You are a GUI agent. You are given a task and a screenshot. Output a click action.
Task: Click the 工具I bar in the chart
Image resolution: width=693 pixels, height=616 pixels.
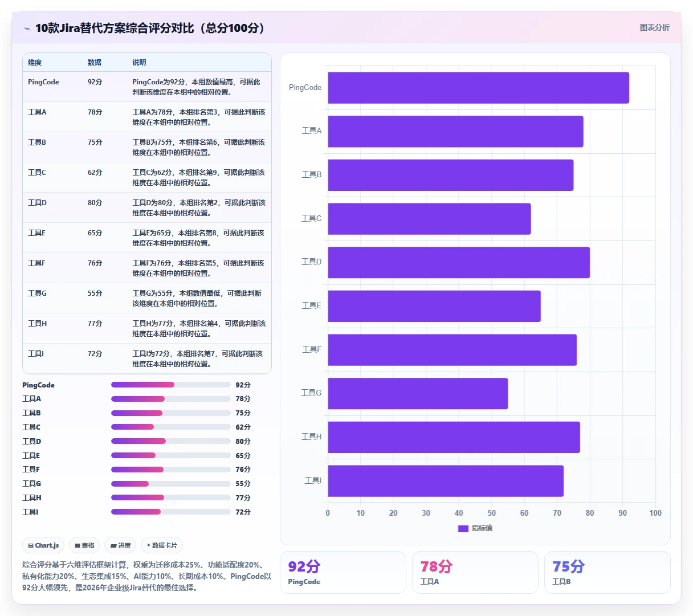click(446, 481)
